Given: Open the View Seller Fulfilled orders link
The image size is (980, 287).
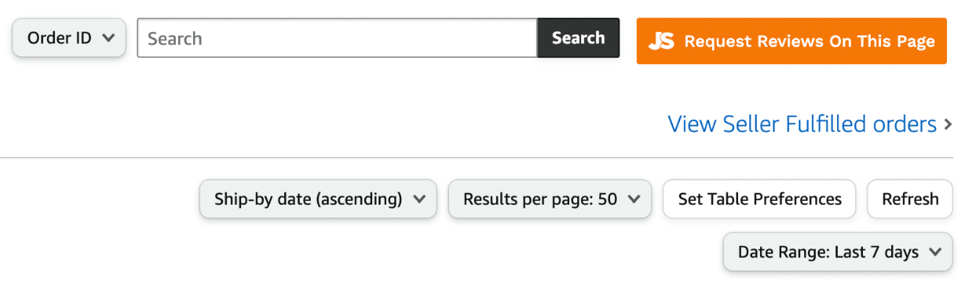Looking at the screenshot, I should point(803,124).
